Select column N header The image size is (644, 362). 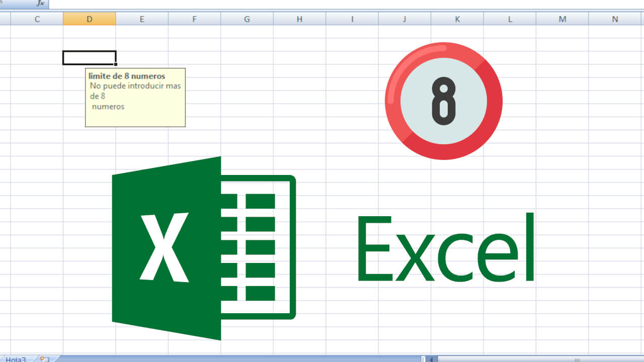615,19
